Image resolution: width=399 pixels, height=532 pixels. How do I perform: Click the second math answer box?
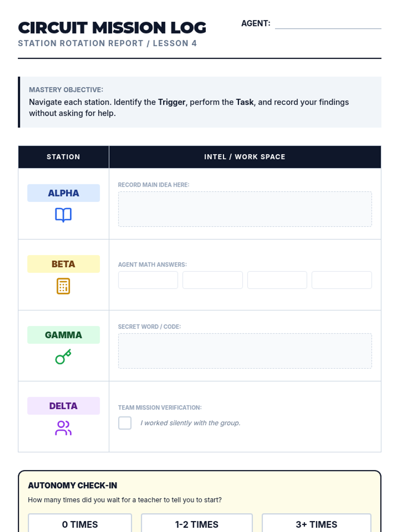coord(212,280)
